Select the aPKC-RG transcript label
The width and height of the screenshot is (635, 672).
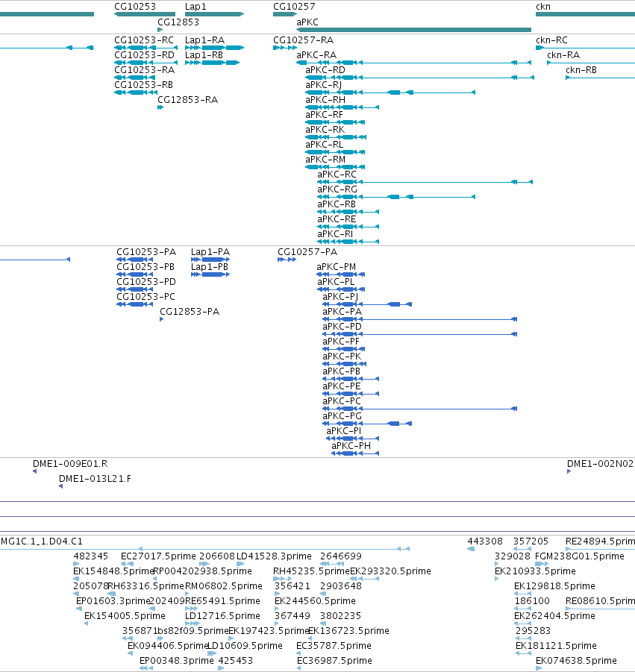tap(337, 189)
